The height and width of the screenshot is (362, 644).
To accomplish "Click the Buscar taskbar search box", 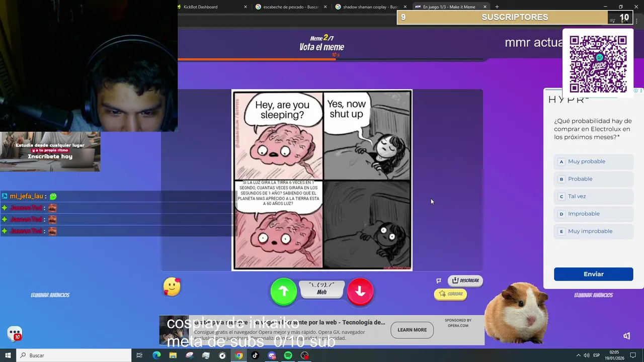I will coord(74,355).
